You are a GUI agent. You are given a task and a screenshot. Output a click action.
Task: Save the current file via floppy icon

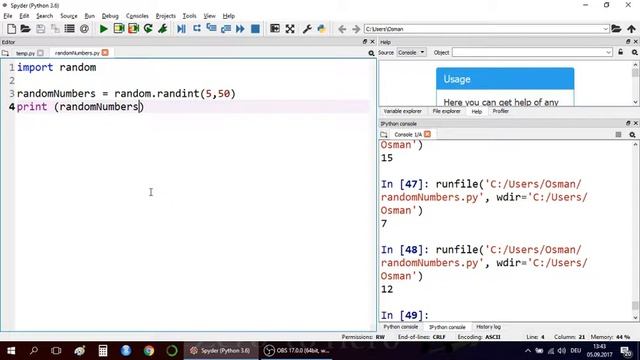pos(40,29)
